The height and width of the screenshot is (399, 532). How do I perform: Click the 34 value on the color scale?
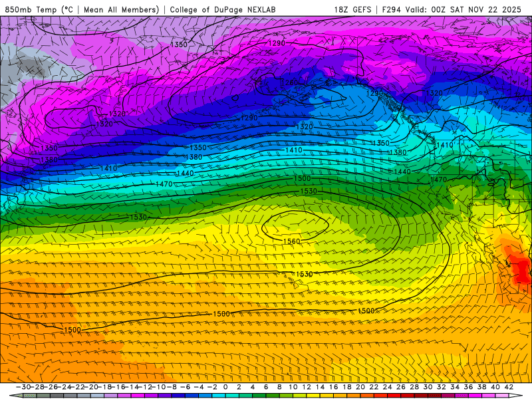click(x=455, y=387)
